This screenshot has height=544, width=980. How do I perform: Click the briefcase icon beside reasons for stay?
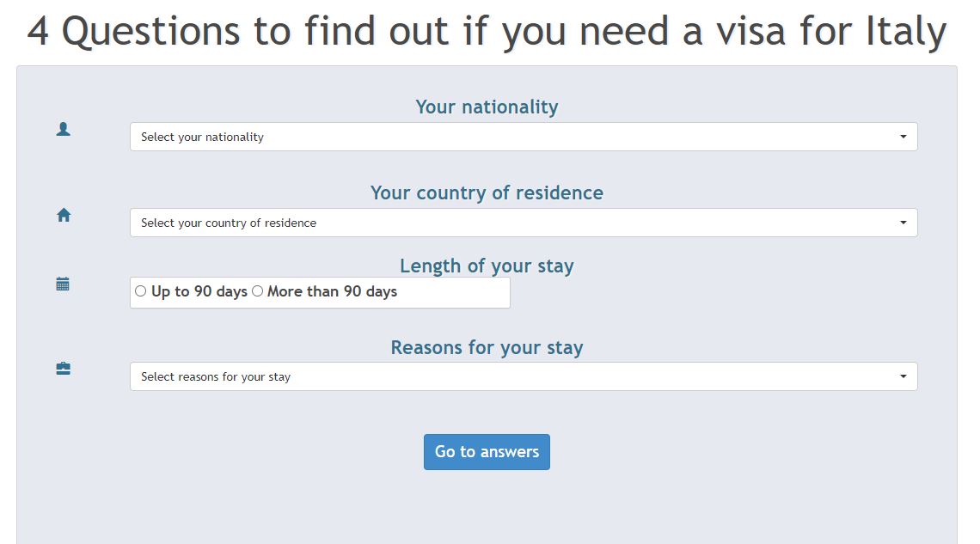pyautogui.click(x=63, y=369)
